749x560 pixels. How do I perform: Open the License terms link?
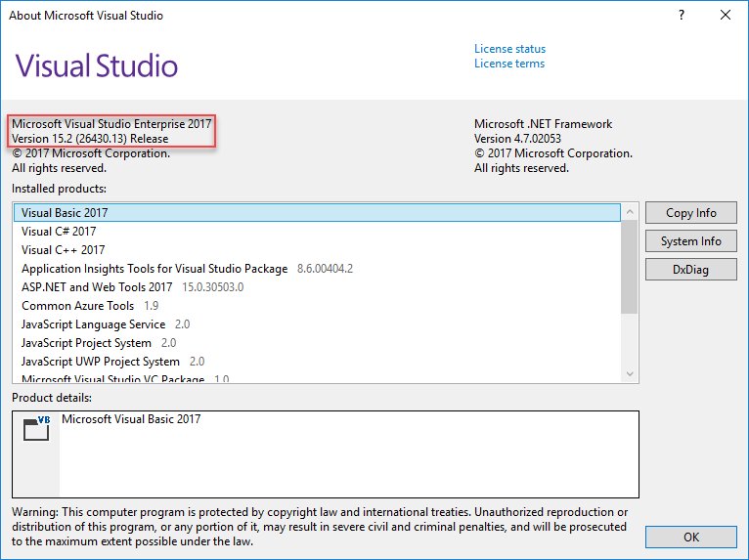pos(509,64)
